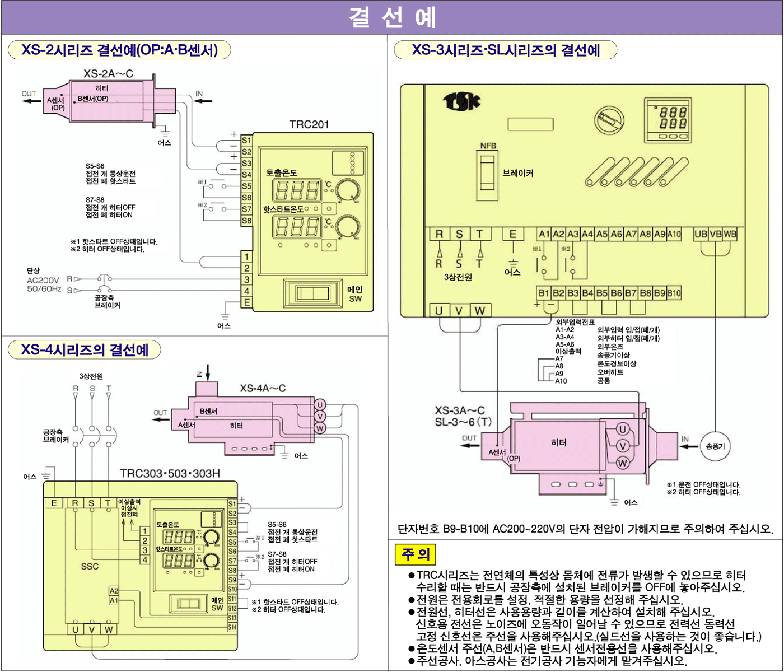Toggle the NFB breaker on the XS-3 panel
Viewport: 784px width, 672px height.
[487, 172]
